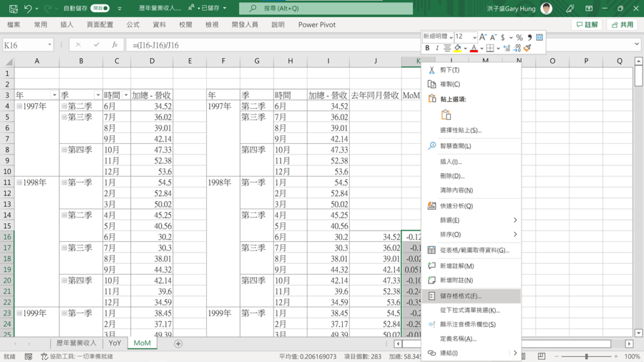Expand the formula bar chevron
Viewport: 644px width, 362px height.
click(x=636, y=44)
